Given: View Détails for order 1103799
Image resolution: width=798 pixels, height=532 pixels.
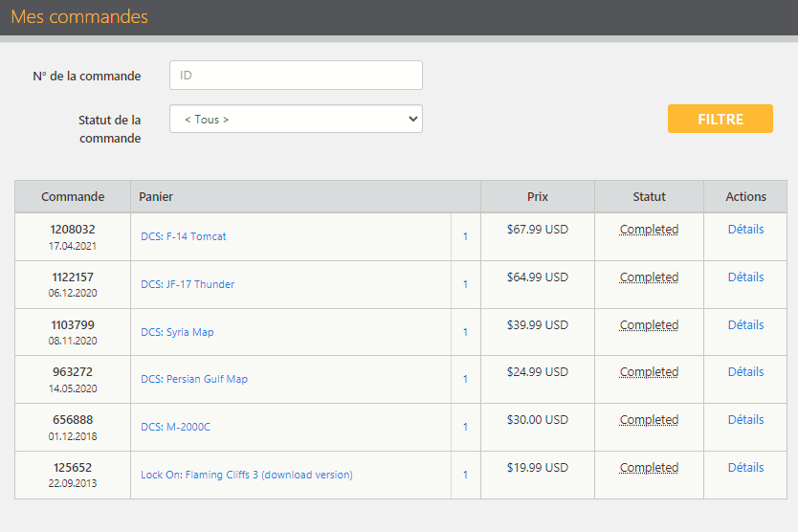Looking at the screenshot, I should pyautogui.click(x=745, y=324).
